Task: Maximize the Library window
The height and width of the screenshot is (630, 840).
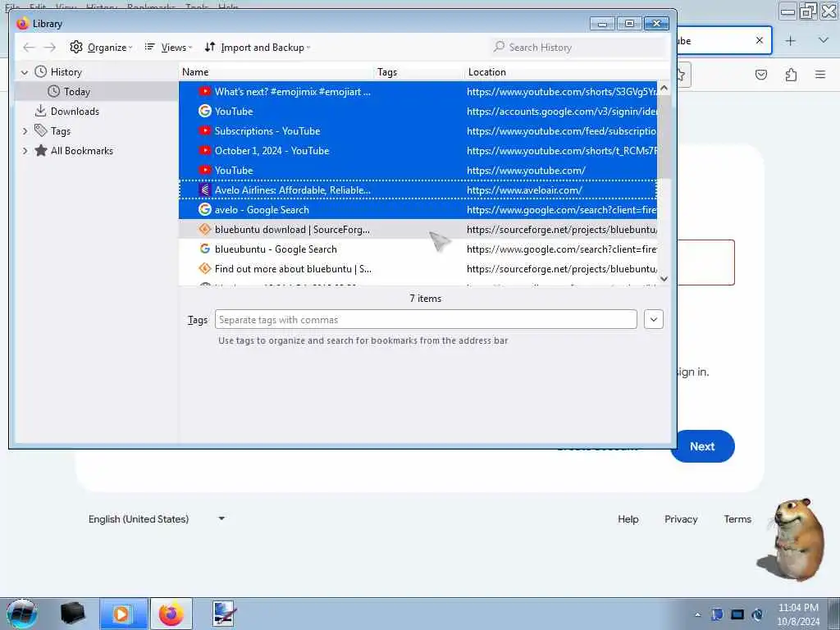Action: [629, 24]
